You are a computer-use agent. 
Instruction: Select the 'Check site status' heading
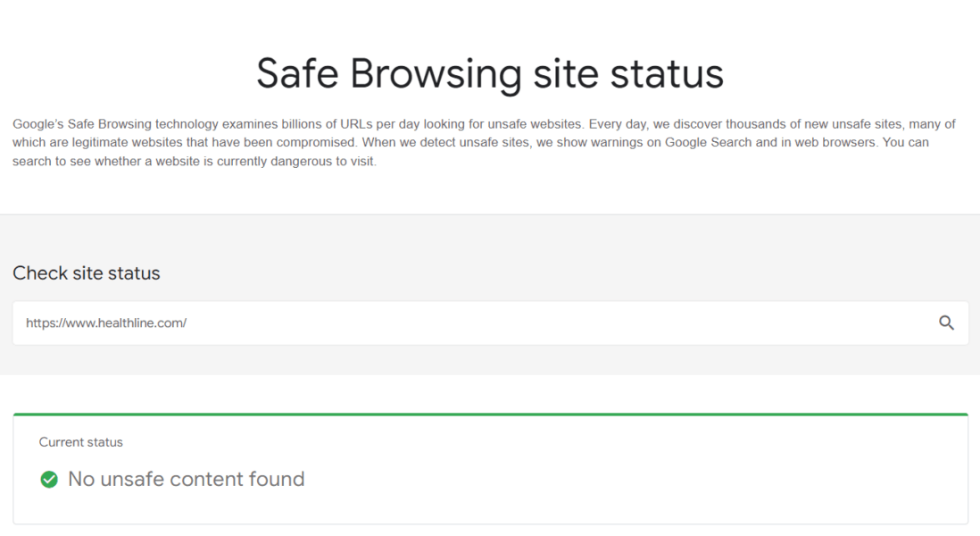(x=86, y=273)
